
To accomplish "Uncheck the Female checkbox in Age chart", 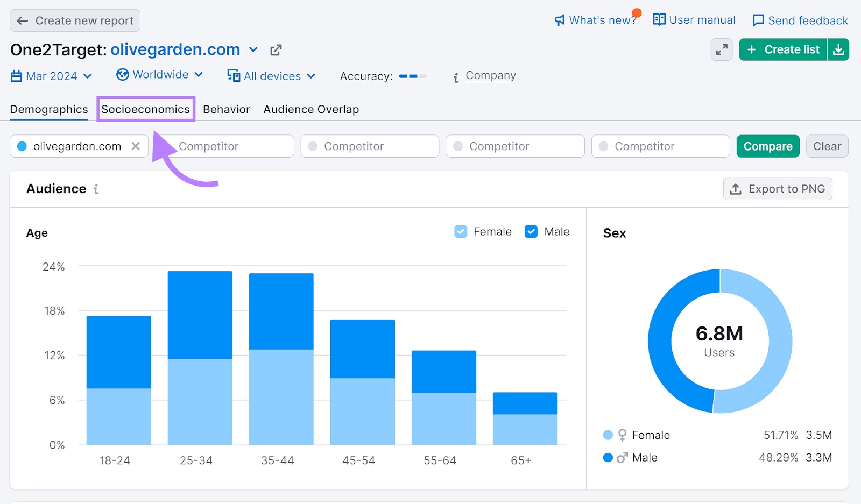I will coord(461,232).
